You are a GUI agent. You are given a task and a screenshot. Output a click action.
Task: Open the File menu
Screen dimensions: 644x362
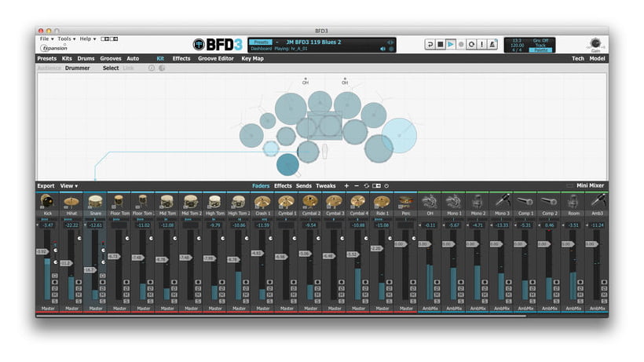[x=46, y=39]
